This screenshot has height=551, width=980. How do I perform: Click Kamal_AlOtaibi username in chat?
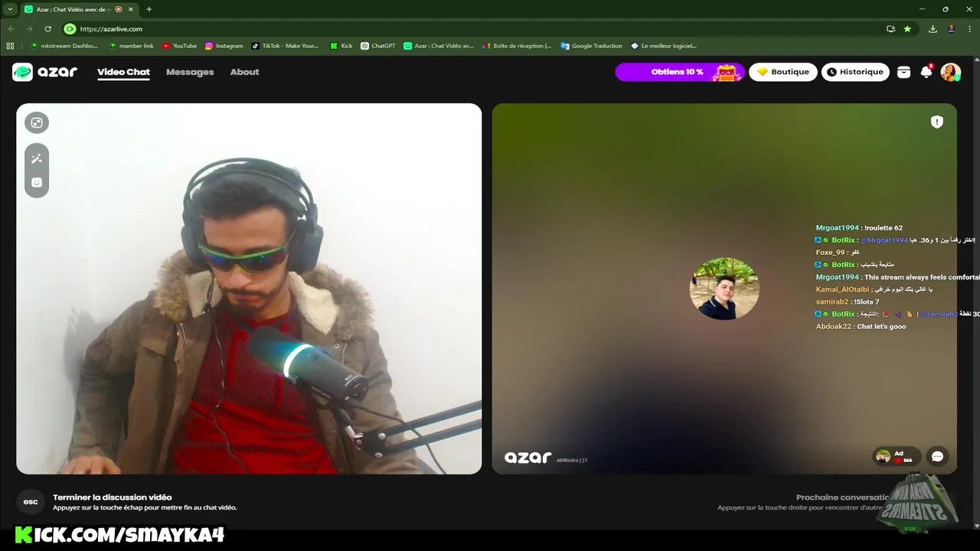point(842,289)
